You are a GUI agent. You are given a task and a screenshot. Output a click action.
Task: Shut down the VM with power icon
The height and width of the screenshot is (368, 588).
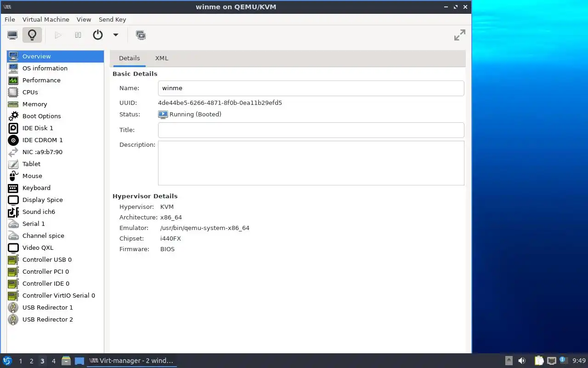click(98, 35)
